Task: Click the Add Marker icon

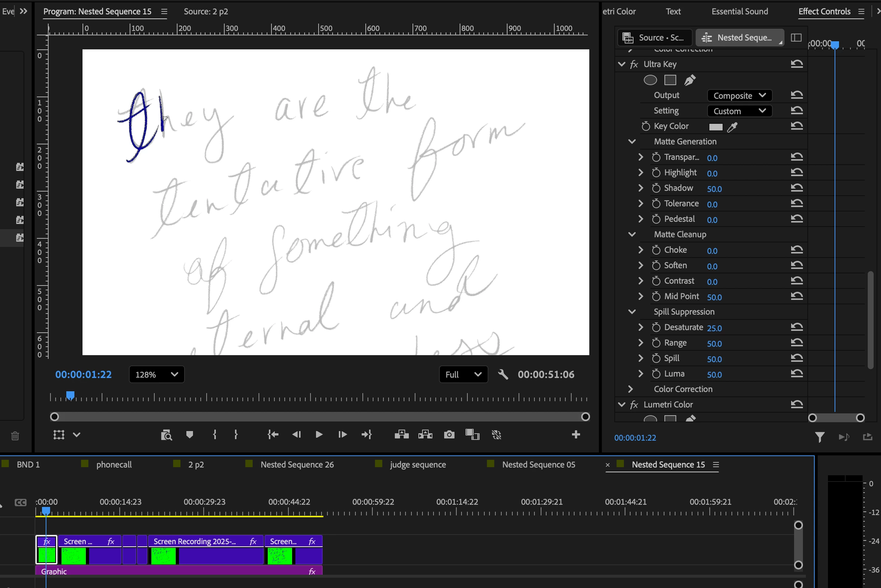Action: pos(189,435)
